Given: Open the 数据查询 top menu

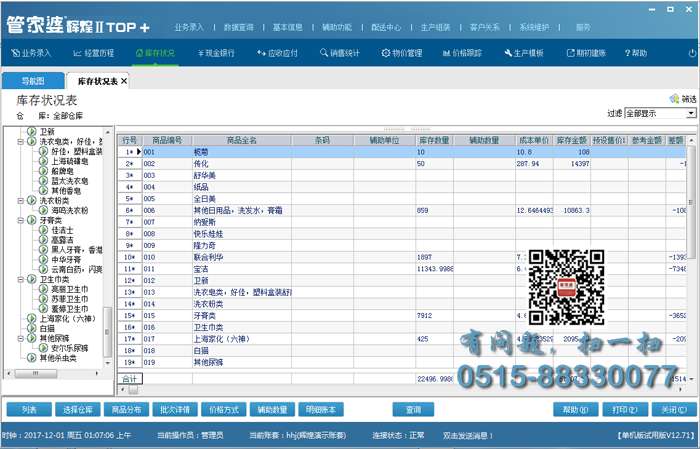Looking at the screenshot, I should pos(238,27).
